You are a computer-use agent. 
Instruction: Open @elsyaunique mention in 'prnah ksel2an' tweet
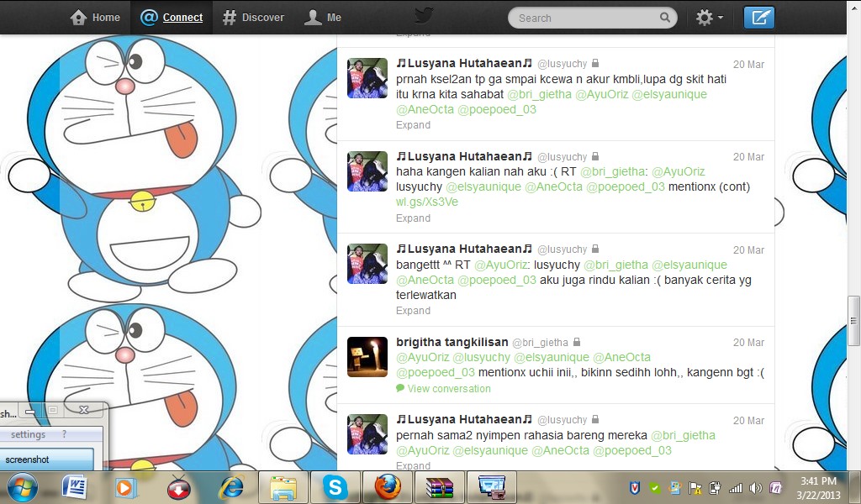coord(669,94)
